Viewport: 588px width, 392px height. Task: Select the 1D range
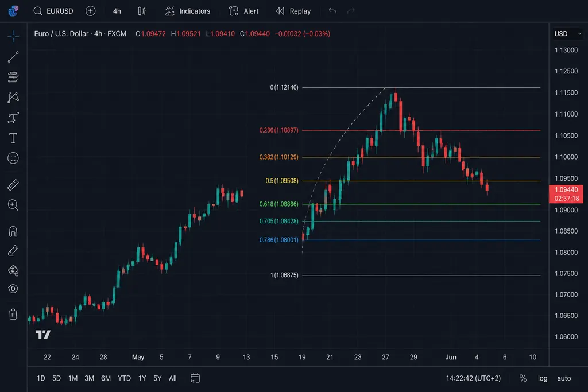click(41, 378)
